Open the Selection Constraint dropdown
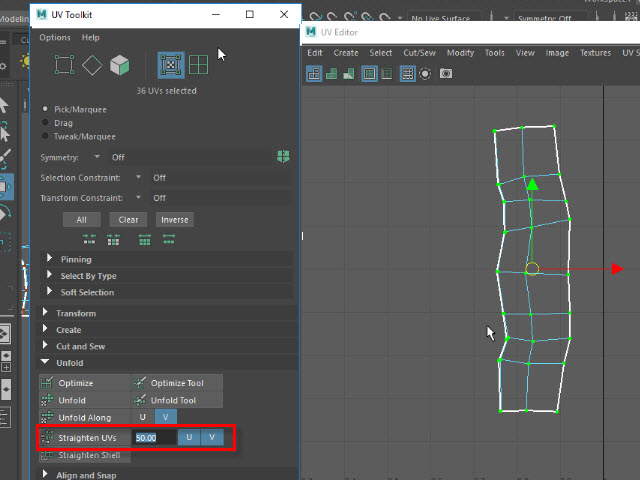 point(139,178)
